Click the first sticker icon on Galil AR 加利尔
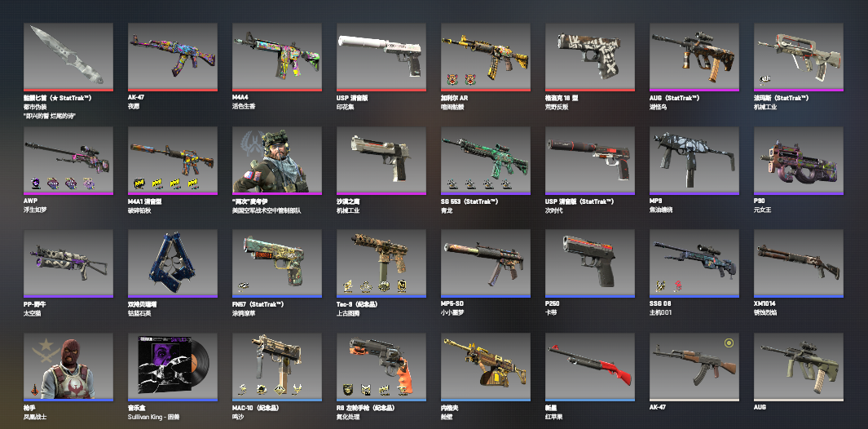Screen dimensions: 868x429 (x=452, y=79)
